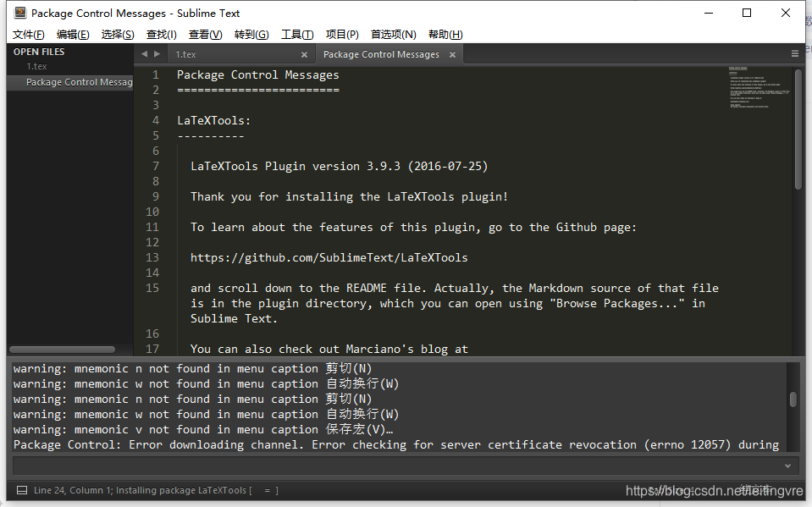Open the 项目(P) menu
This screenshot has height=507, width=812.
342,35
